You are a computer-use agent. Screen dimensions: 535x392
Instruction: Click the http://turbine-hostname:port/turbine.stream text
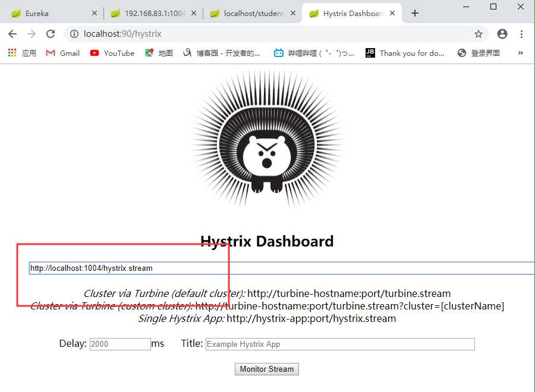coord(349,293)
